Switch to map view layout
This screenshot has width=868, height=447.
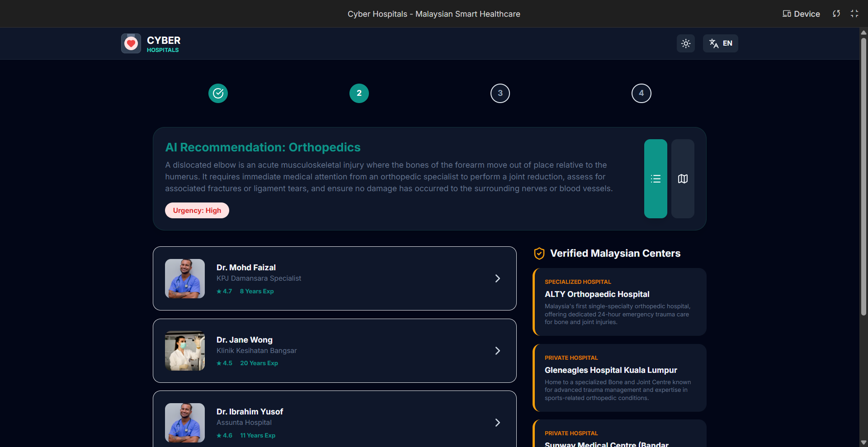coord(683,179)
